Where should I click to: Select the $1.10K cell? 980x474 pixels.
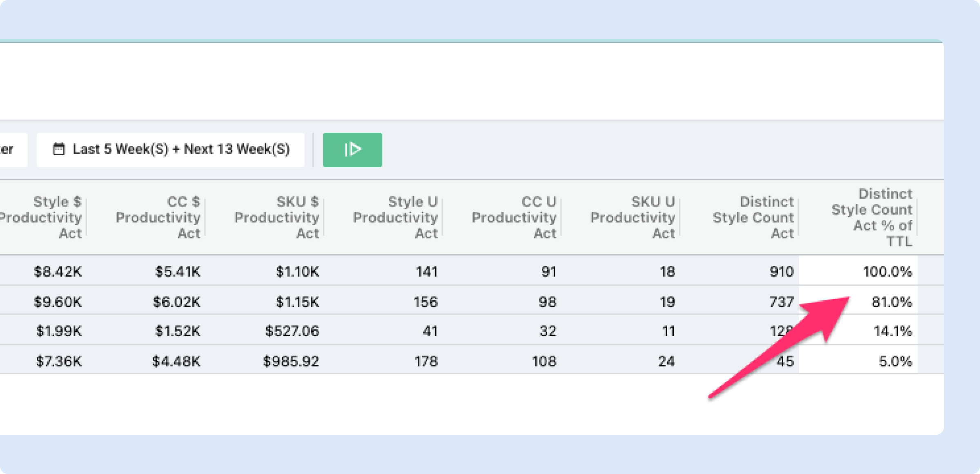coord(297,271)
